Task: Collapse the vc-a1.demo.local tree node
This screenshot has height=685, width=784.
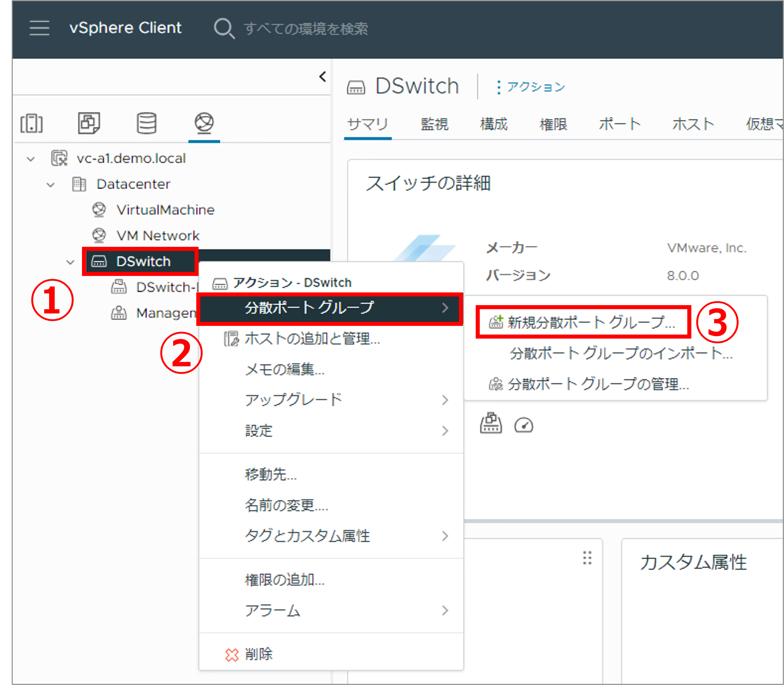Action: coord(31,159)
